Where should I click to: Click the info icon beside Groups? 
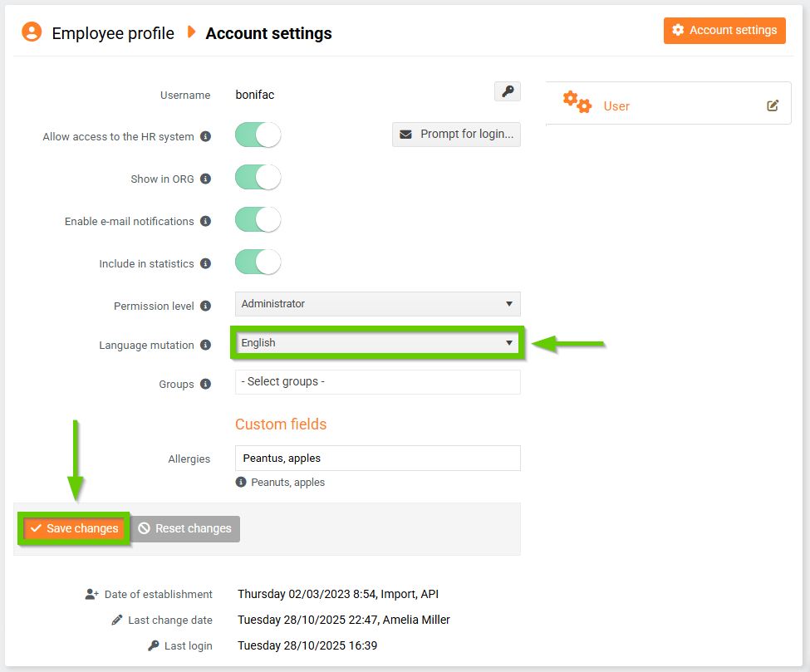pos(205,384)
